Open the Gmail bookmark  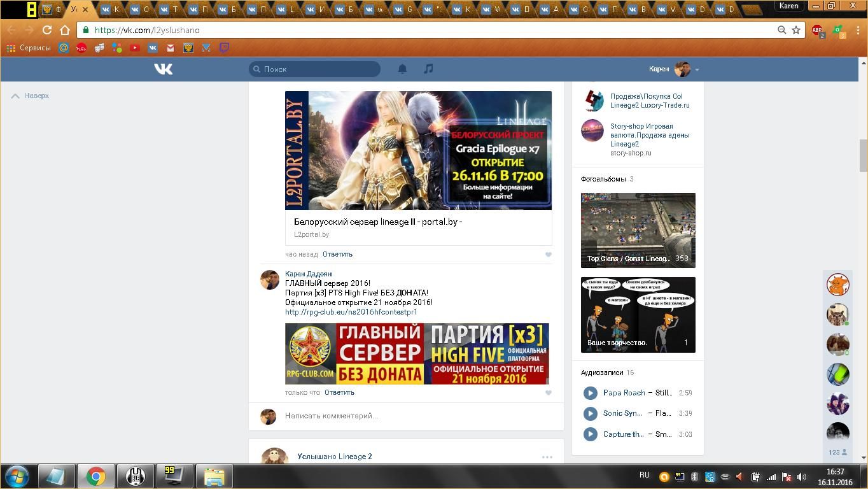click(171, 48)
